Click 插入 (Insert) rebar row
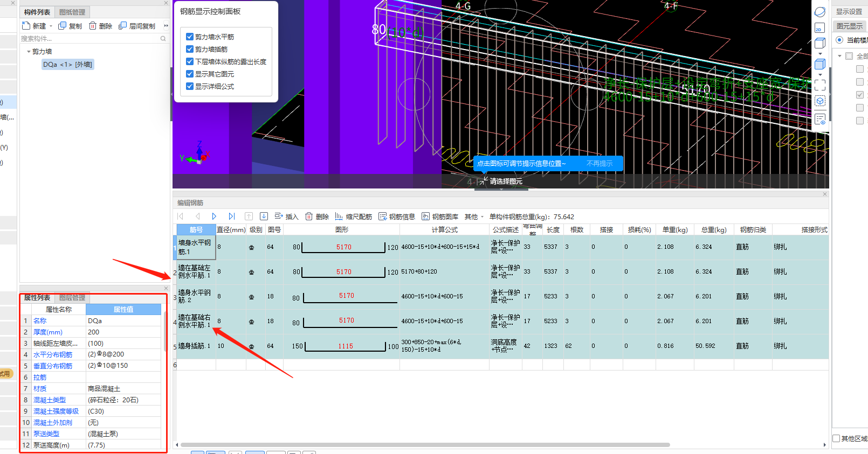This screenshot has height=454, width=868. click(x=286, y=216)
